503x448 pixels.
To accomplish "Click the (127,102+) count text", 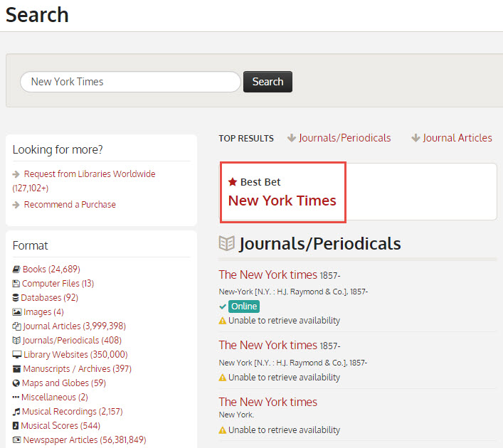I will tap(31, 188).
